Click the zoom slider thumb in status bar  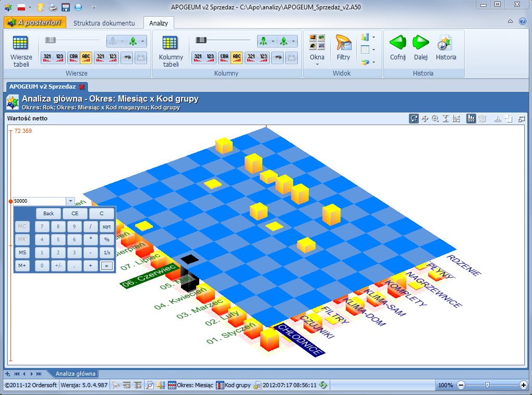click(x=487, y=385)
